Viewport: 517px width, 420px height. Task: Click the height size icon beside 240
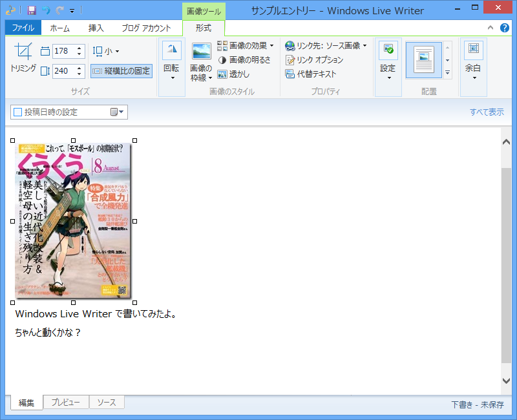45,71
